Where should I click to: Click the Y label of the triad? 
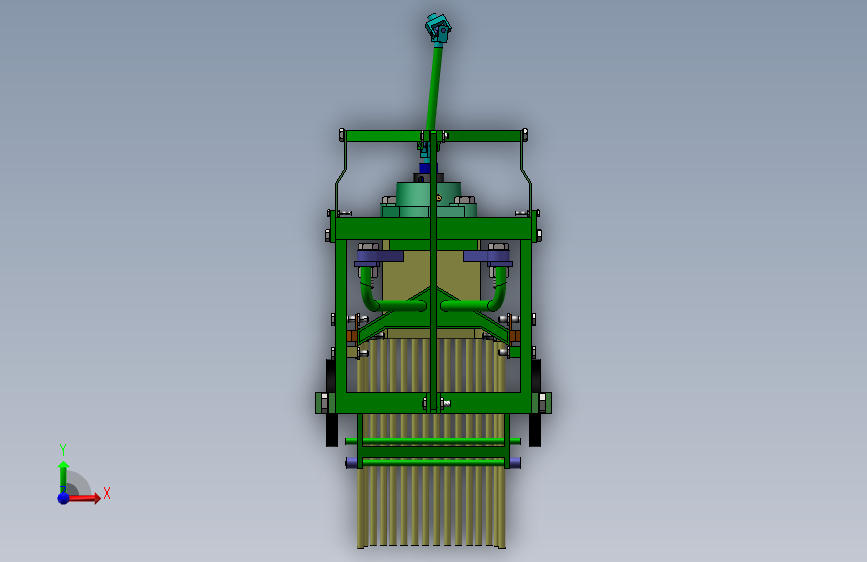63,450
